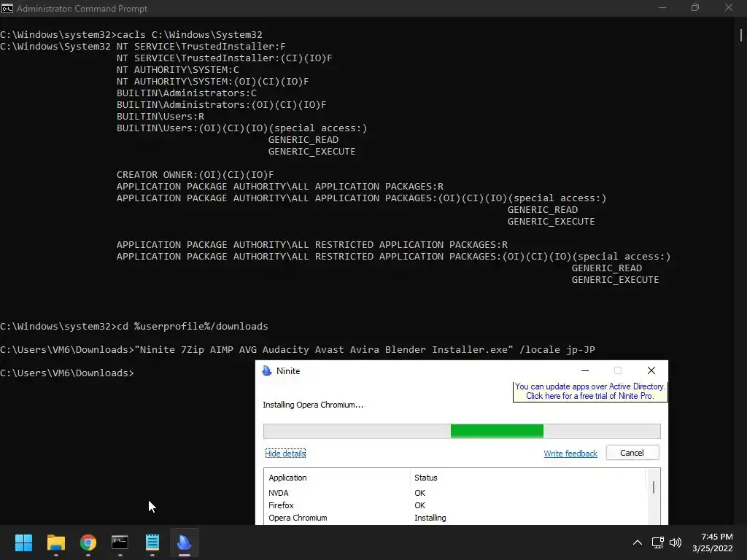Click the Command Prompt title bar icon

[x=7, y=8]
